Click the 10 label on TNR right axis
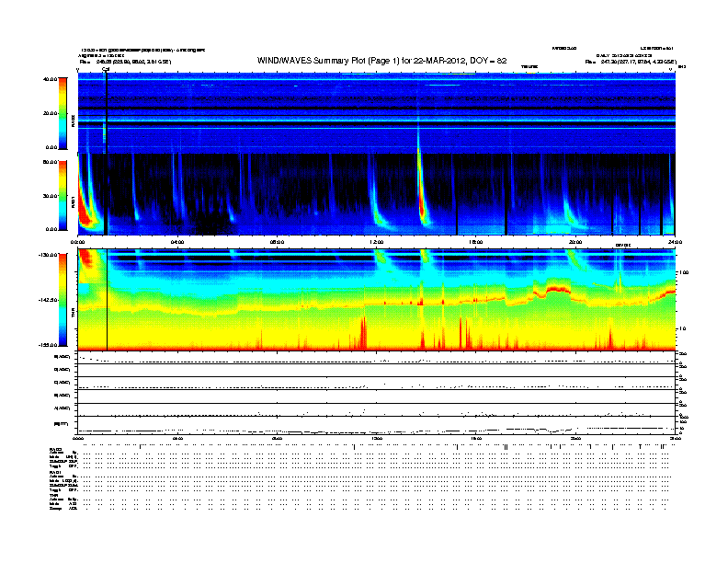 pos(682,328)
